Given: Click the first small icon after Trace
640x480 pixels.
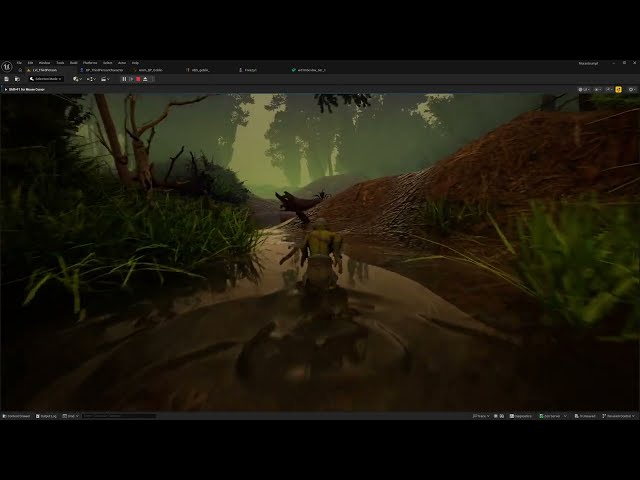Looking at the screenshot, I should pos(496,416).
